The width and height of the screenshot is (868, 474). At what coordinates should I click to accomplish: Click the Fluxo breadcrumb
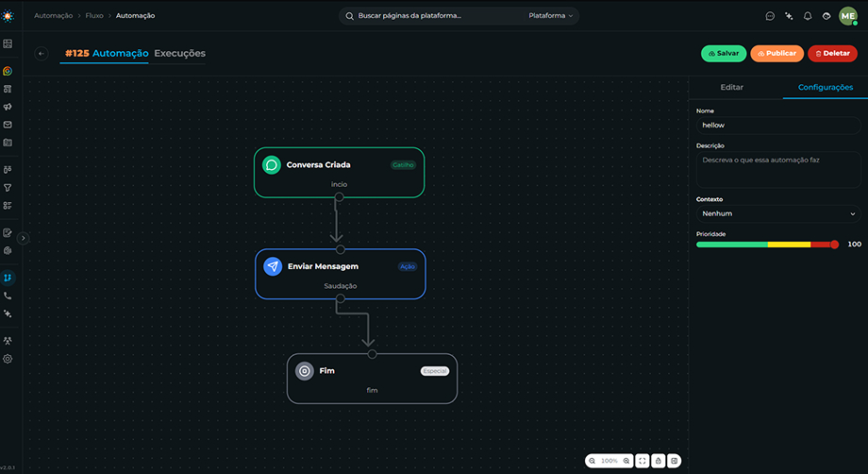click(94, 16)
